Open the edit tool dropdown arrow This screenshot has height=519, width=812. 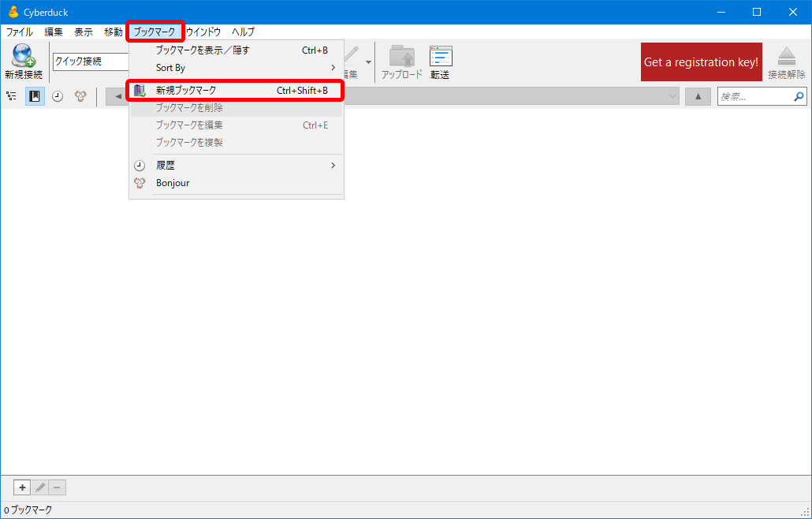pyautogui.click(x=368, y=62)
